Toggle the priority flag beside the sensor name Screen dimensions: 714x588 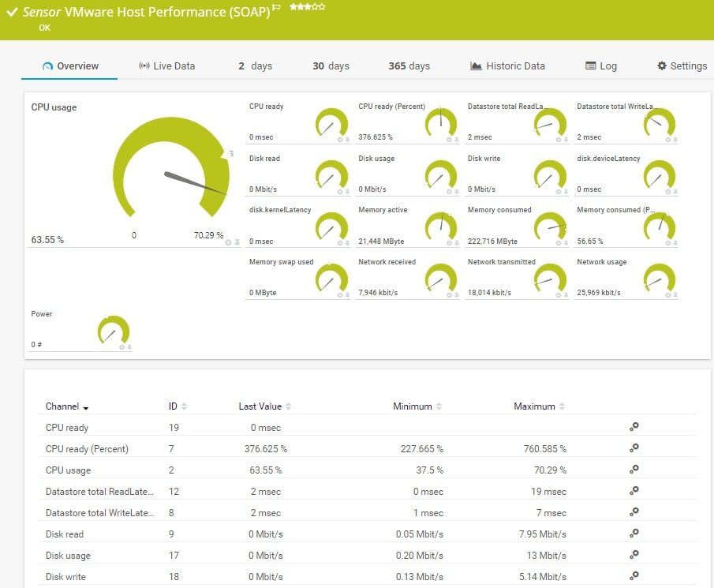tap(275, 7)
